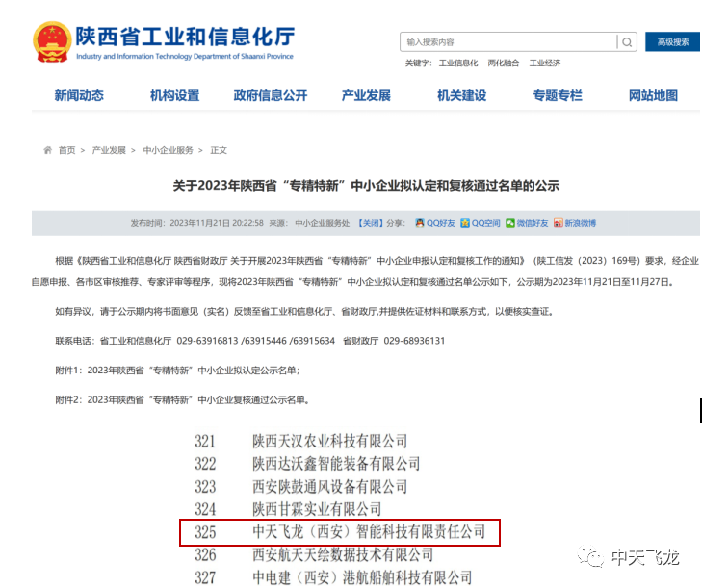Image resolution: width=702 pixels, height=588 pixels.
Task: Click the 工业信息化 keyword link
Action: pos(458,64)
